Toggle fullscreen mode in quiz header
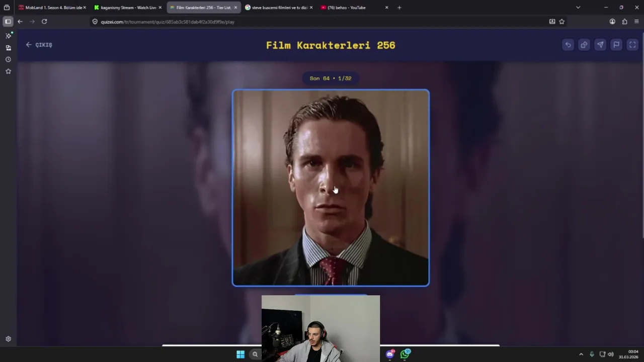Screen dimensions: 644x362 point(632,45)
